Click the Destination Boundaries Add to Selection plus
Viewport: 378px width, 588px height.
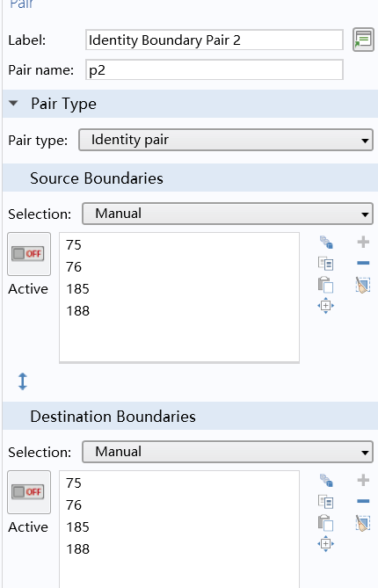pyautogui.click(x=363, y=480)
